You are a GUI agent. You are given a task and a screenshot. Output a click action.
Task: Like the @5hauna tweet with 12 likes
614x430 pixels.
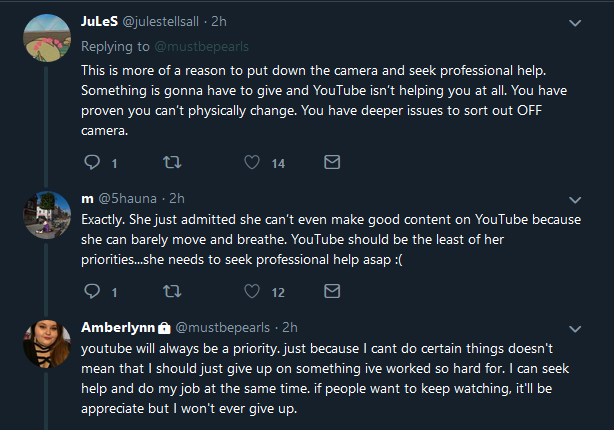click(252, 291)
